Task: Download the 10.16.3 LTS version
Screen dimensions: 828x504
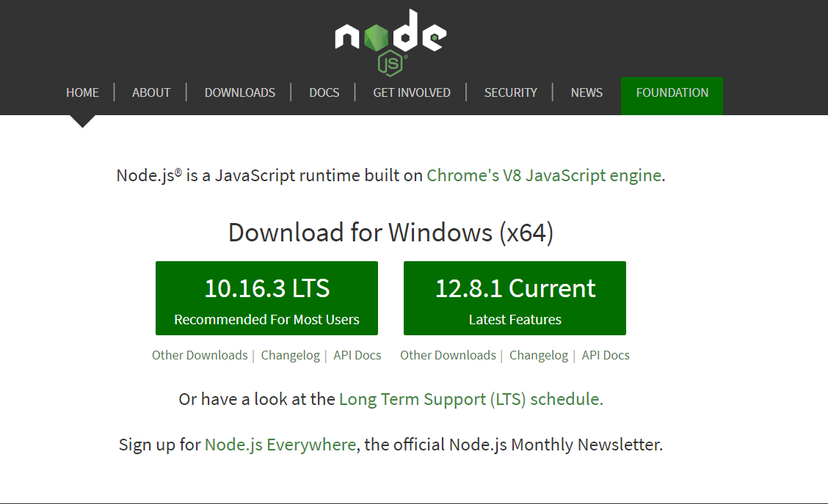Action: (x=266, y=298)
